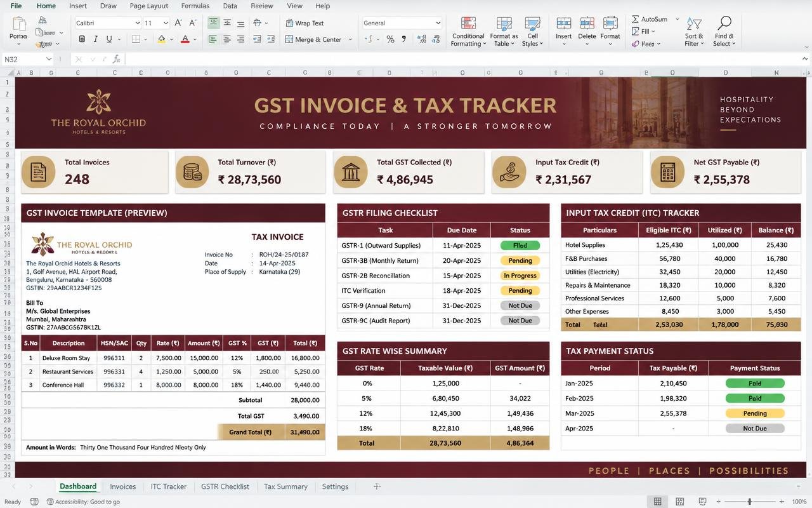The height and width of the screenshot is (508, 812).
Task: Apply the yellow fill color
Action: pos(162,39)
